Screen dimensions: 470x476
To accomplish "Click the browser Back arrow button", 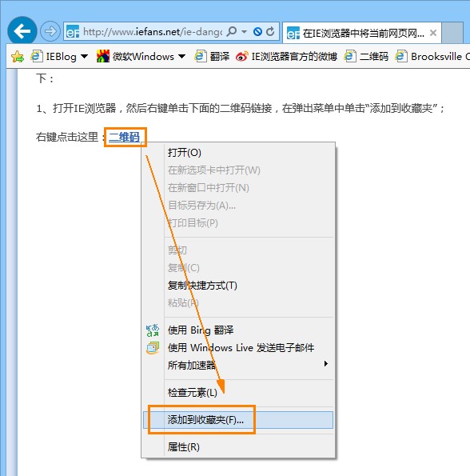I will tap(22, 30).
